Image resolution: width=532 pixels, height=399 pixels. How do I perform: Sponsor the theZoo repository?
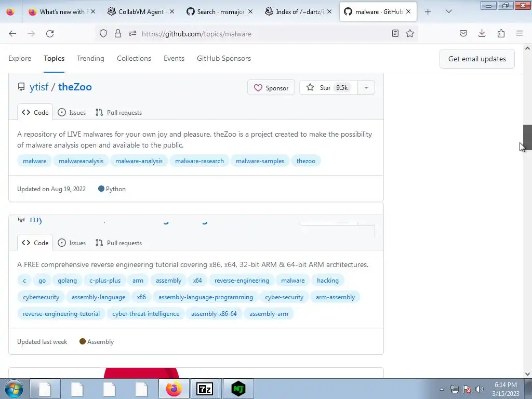pyautogui.click(x=271, y=88)
